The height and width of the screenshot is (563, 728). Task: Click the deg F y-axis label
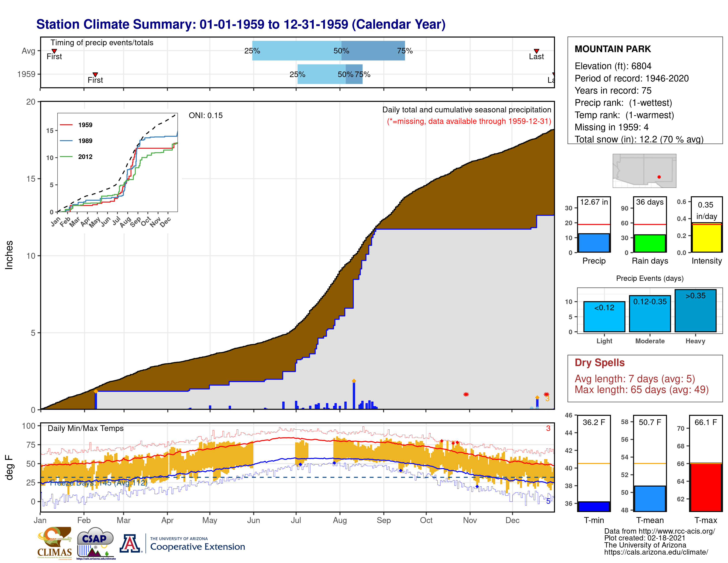[9, 468]
